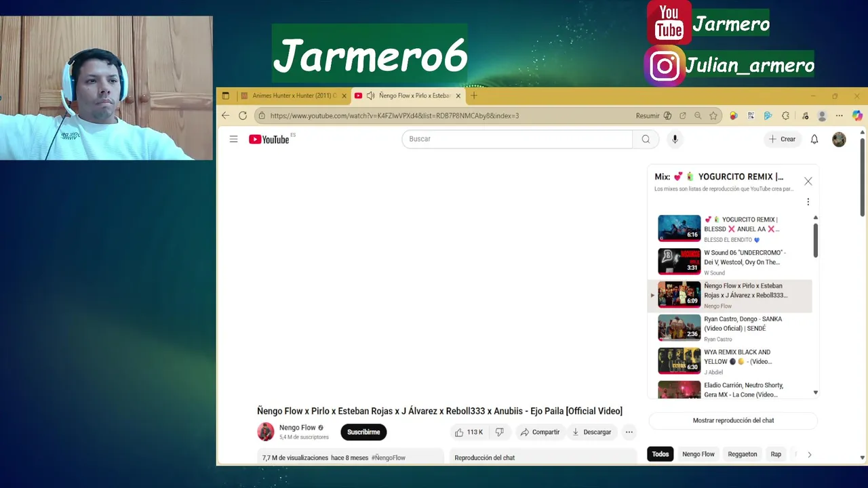The image size is (868, 488).
Task: Open the Extensions puzzle icon
Action: pyautogui.click(x=785, y=116)
